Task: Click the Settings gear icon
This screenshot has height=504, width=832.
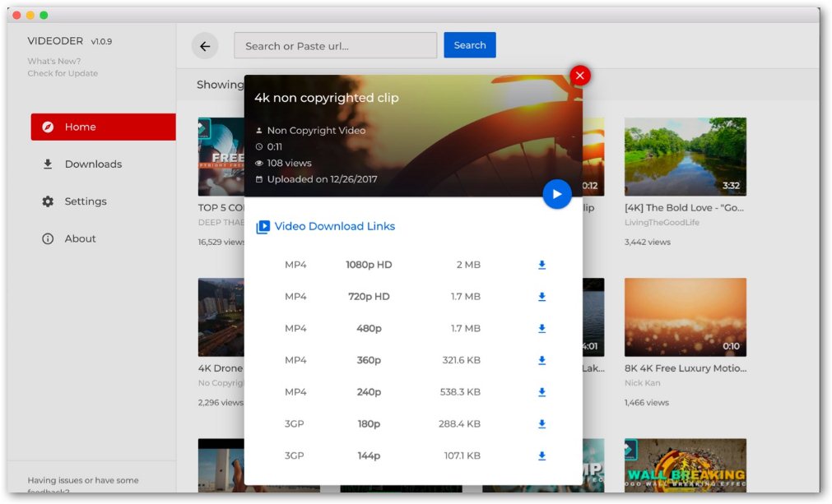Action: (x=48, y=201)
